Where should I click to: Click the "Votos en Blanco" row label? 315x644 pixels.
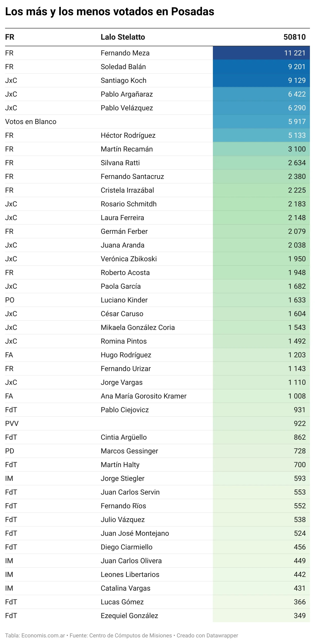tap(31, 121)
